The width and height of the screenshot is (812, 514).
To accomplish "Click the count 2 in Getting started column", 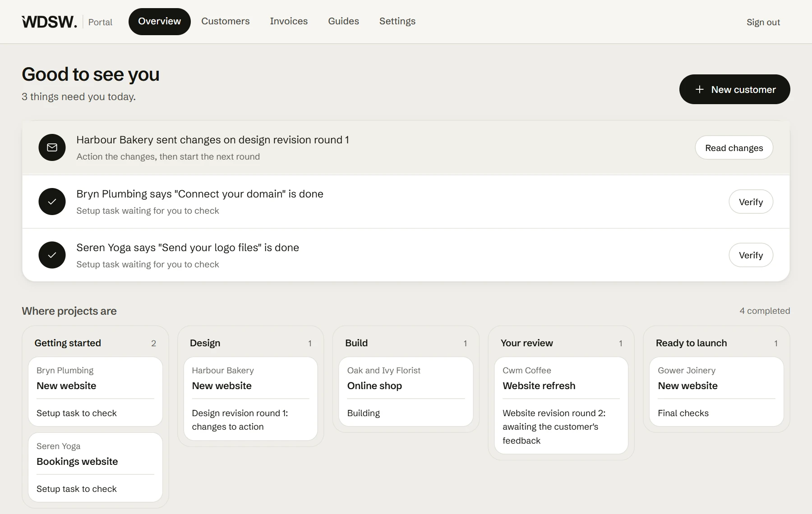I will pos(153,344).
